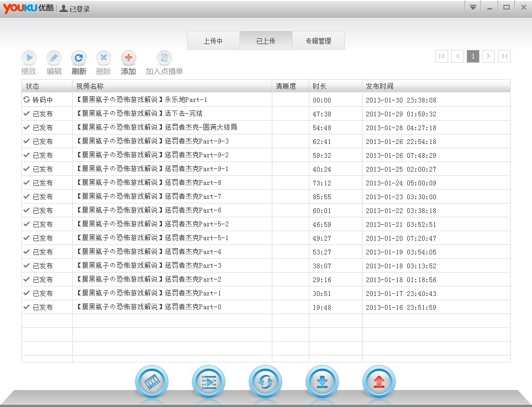Click the 发布时间 column header
Viewport: 532px width, 407px height.
pyautogui.click(x=436, y=86)
